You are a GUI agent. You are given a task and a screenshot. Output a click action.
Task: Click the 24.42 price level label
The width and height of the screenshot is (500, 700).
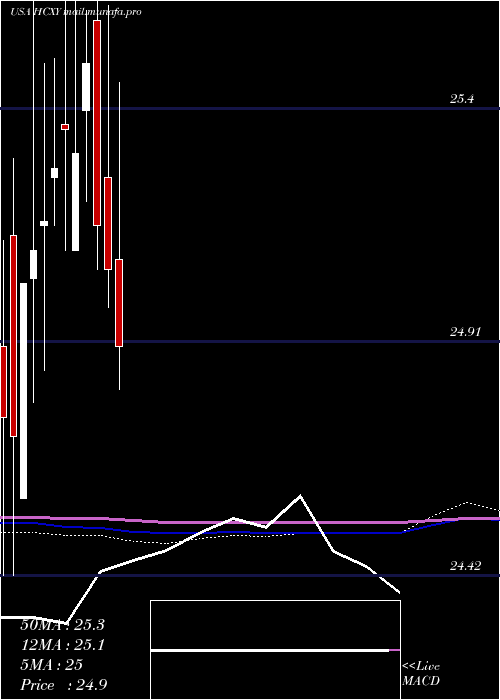click(465, 566)
